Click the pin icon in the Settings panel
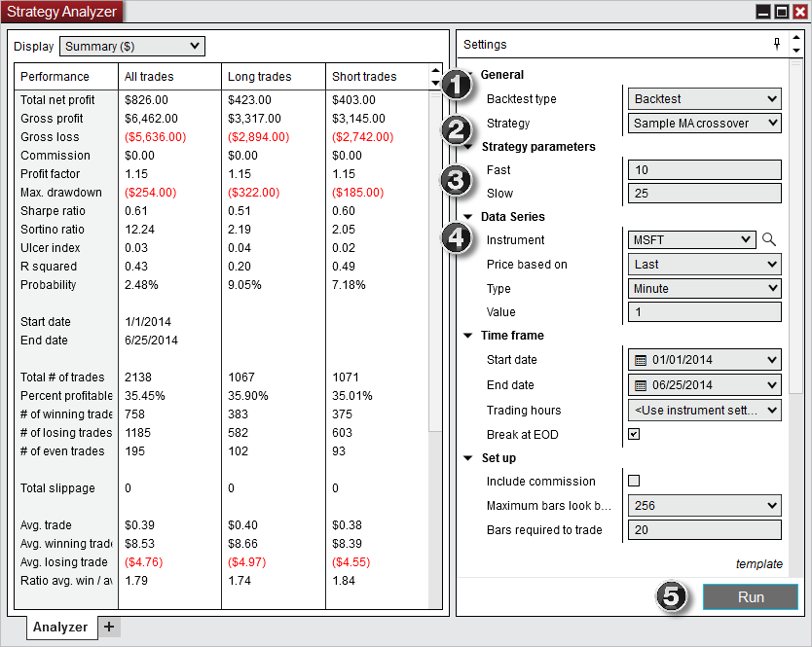 coord(776,44)
